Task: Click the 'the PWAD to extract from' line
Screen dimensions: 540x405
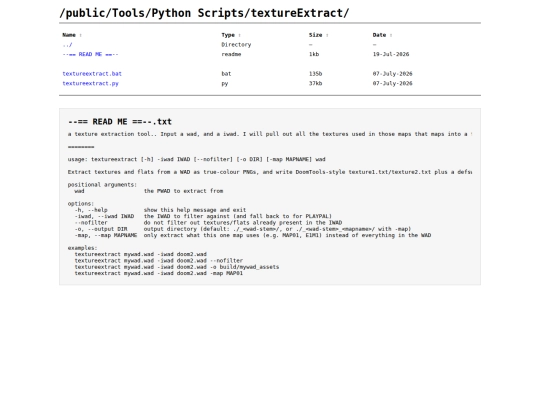Action: [x=184, y=191]
